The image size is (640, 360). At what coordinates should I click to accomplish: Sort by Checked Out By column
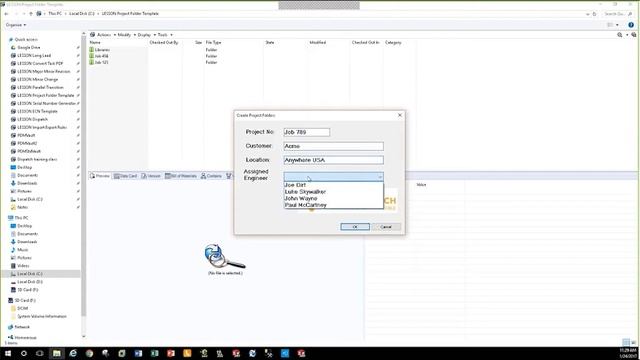coord(164,42)
